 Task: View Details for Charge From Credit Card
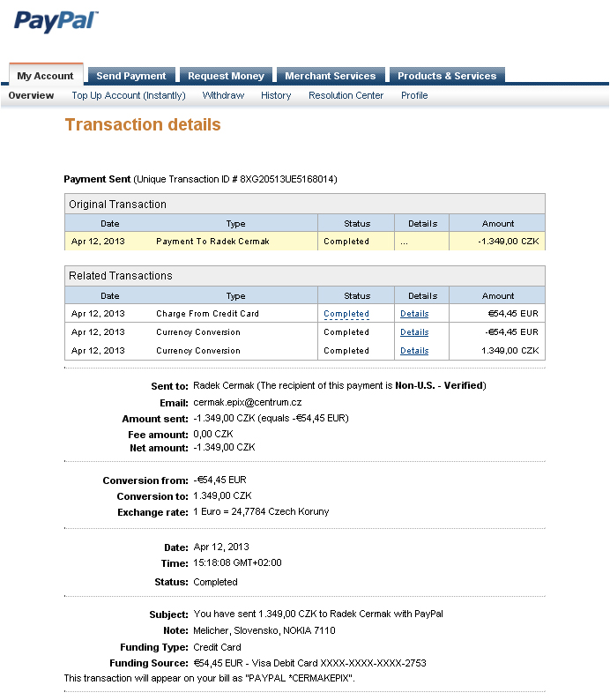tap(414, 314)
